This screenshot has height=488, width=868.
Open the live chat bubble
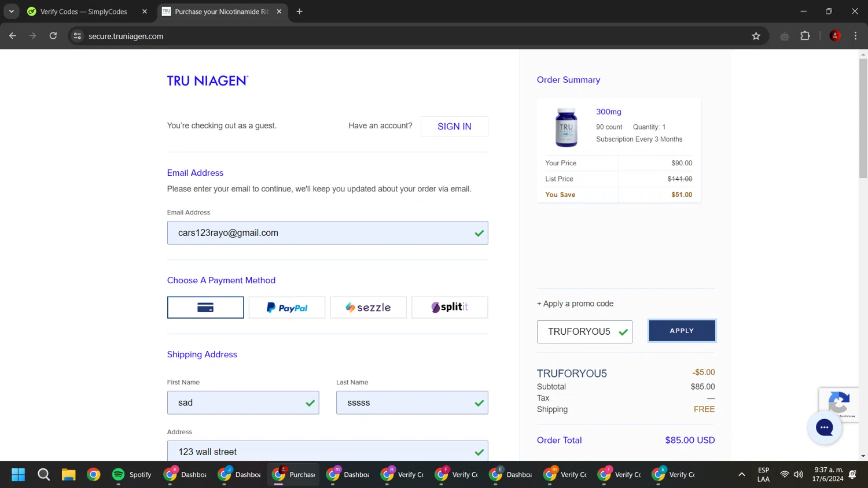click(x=824, y=428)
